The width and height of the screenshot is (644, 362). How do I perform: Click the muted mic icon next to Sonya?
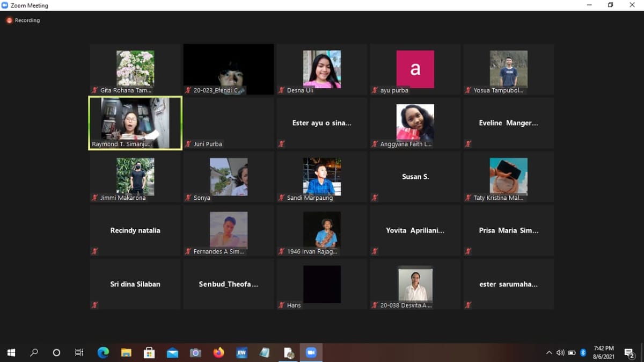188,198
